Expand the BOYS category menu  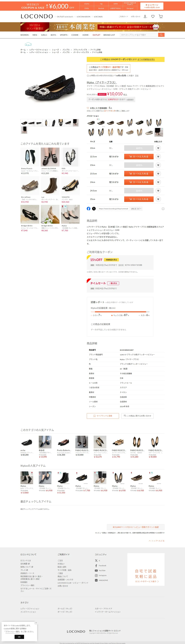pos(54,35)
